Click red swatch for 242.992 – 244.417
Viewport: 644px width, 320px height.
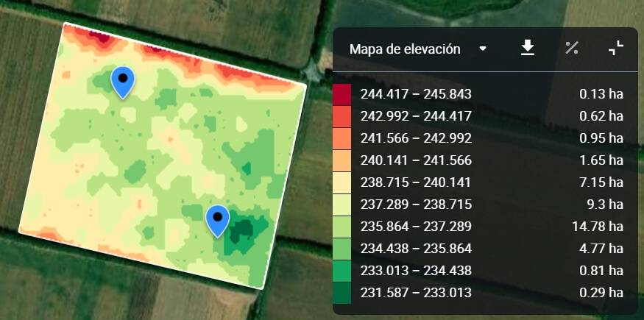pos(342,116)
